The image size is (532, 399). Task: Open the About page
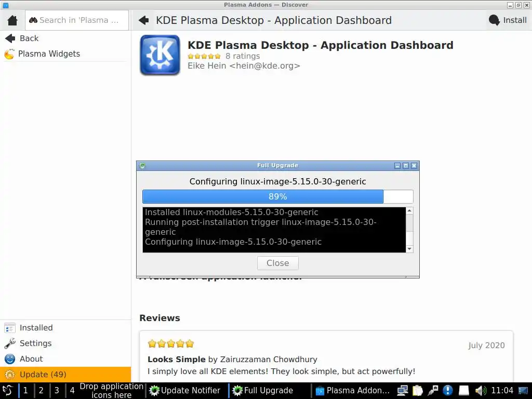[x=65, y=359]
